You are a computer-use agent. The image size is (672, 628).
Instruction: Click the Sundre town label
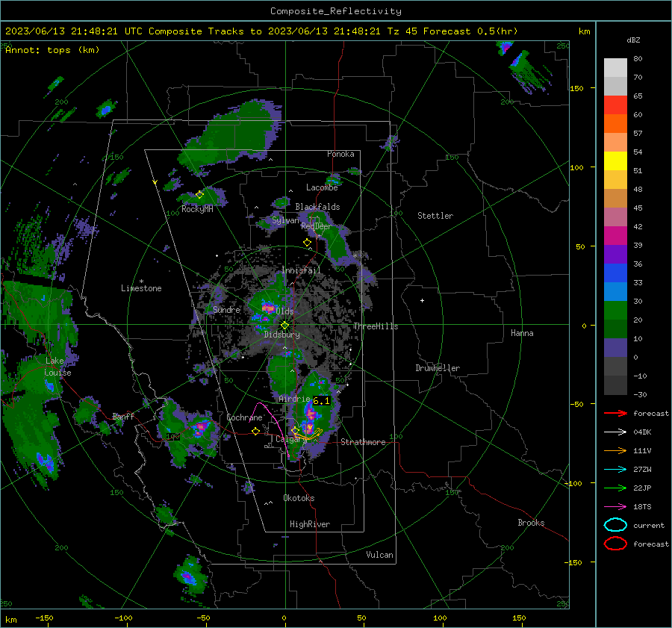pos(226,309)
